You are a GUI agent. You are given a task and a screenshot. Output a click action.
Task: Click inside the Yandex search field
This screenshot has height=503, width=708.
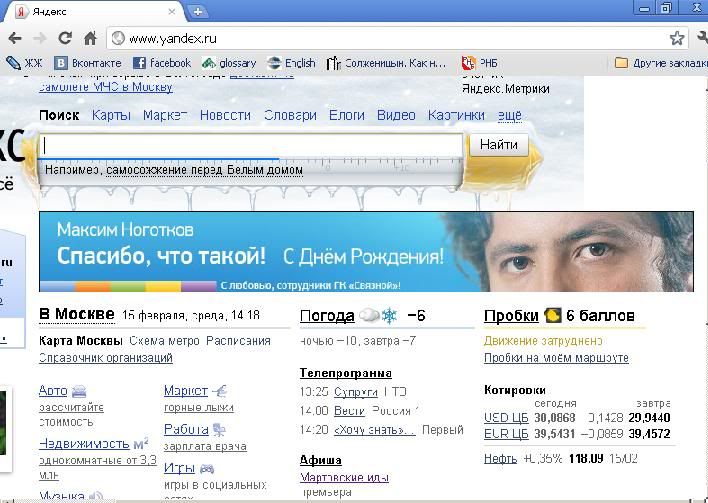[251, 145]
